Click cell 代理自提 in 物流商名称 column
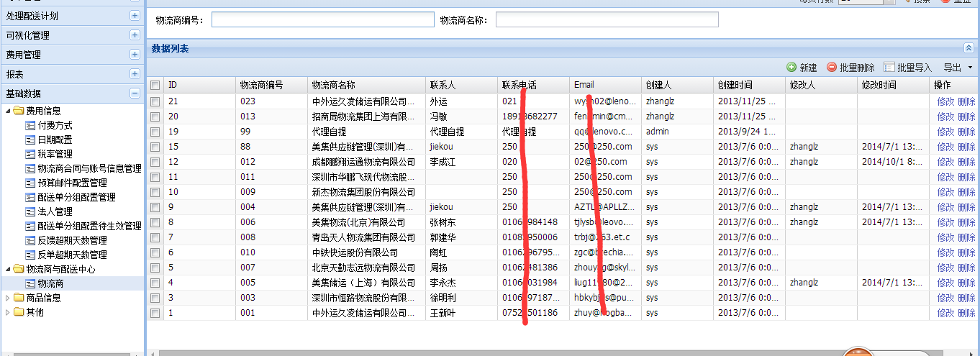Screen dimensions: 980x356 coord(330,132)
